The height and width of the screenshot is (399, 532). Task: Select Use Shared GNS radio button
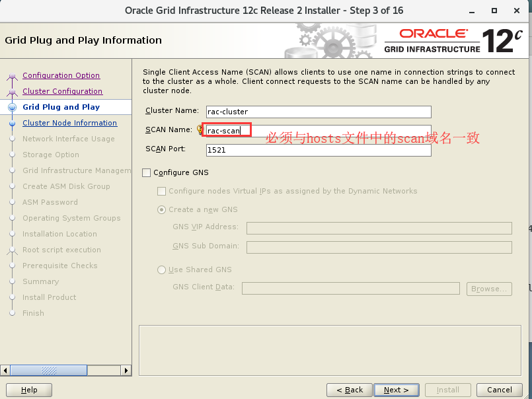[x=161, y=270]
